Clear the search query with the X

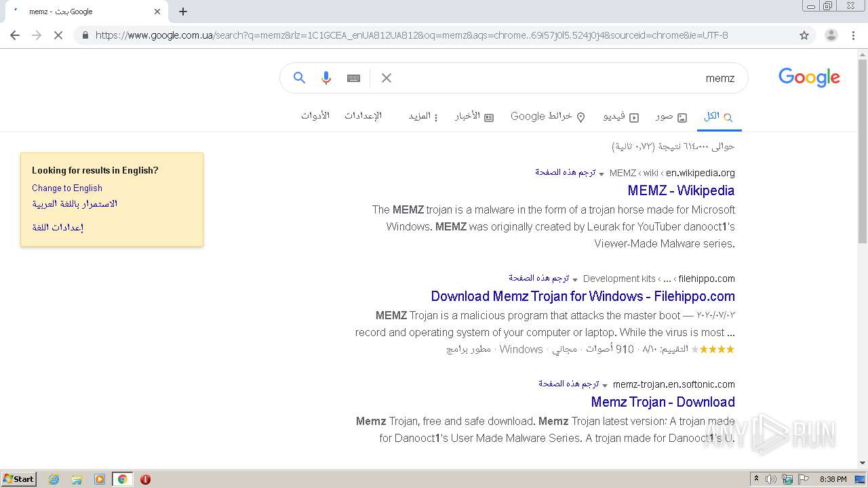tap(387, 78)
